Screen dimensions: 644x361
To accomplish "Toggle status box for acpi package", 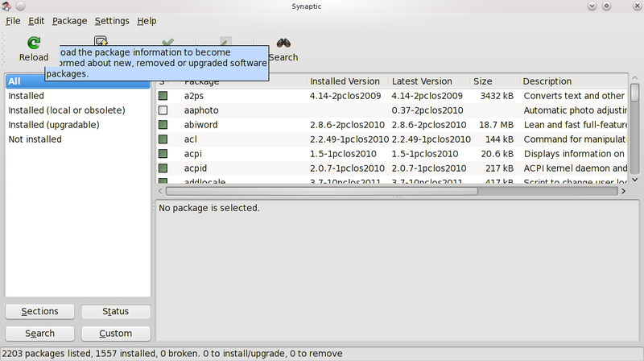I will click(x=163, y=154).
